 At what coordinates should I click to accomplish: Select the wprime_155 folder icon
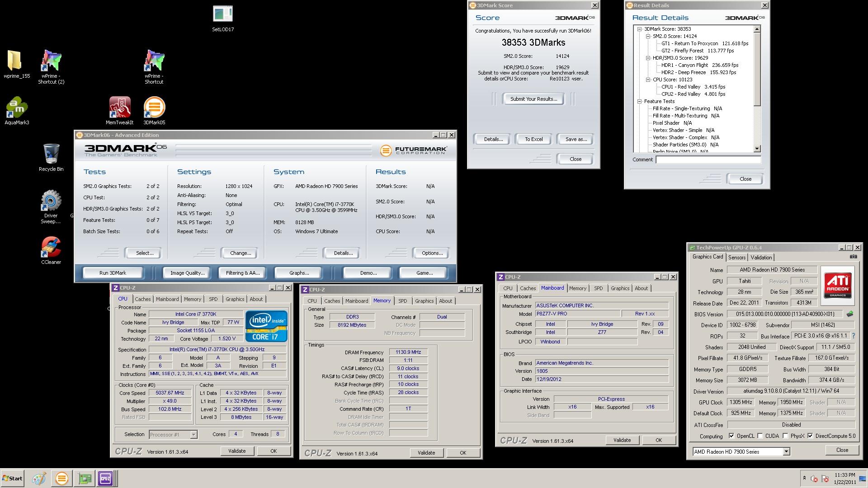click(x=17, y=64)
